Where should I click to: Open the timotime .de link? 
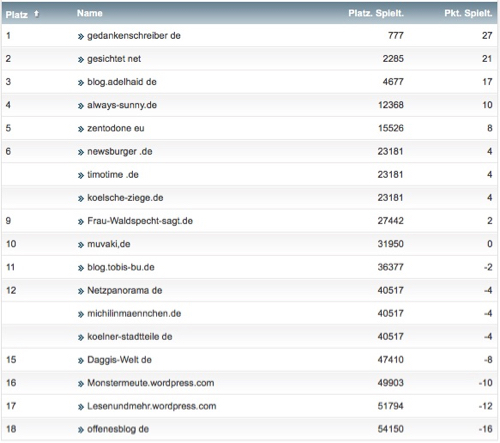pos(113,175)
